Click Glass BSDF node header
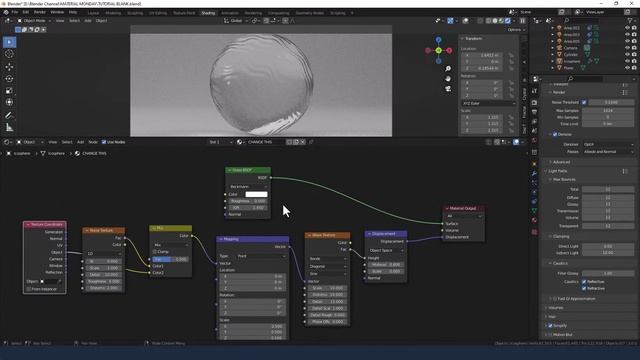The height and width of the screenshot is (360, 640). point(248,170)
